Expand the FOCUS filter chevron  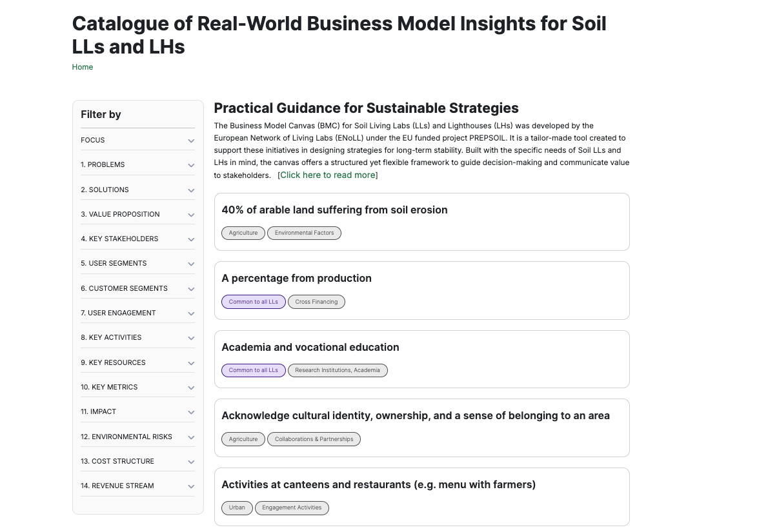tap(191, 141)
